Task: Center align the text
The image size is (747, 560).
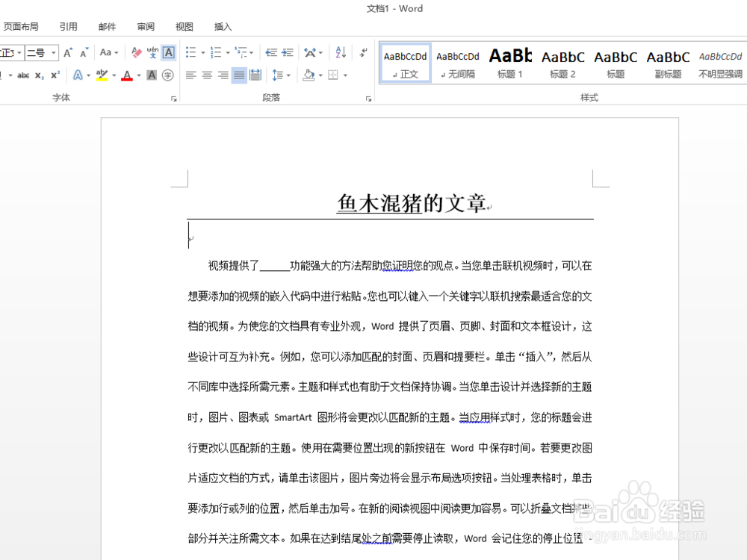Action: [207, 75]
